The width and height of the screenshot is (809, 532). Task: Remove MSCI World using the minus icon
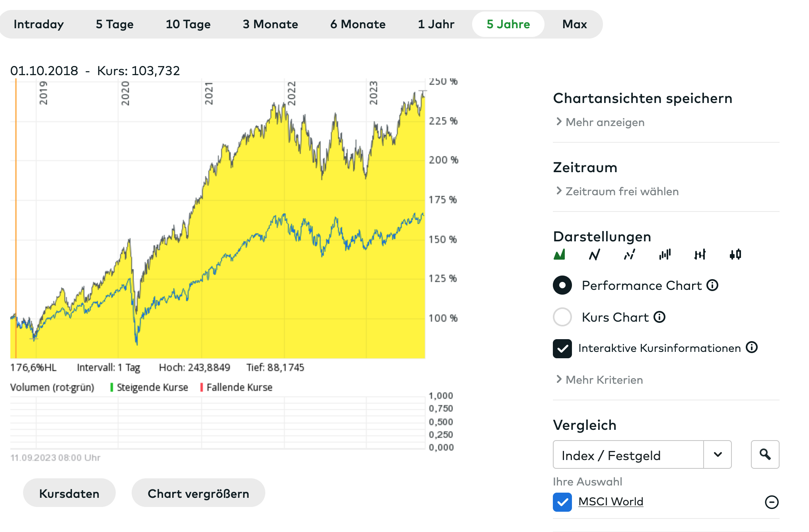(771, 502)
